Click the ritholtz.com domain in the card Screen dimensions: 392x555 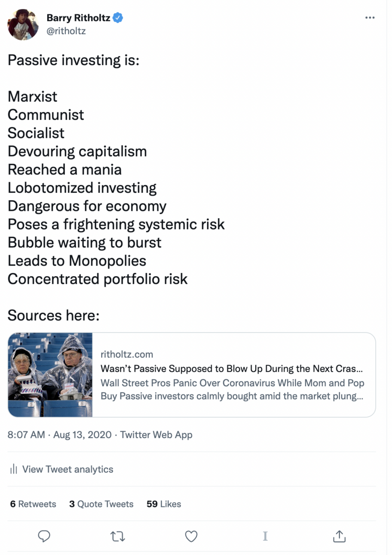[127, 354]
